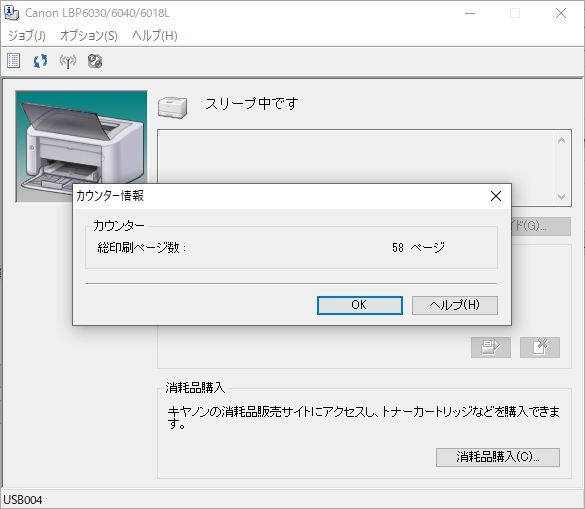Click the 消耗品購入(C)... button
This screenshot has height=509, width=585.
click(498, 457)
